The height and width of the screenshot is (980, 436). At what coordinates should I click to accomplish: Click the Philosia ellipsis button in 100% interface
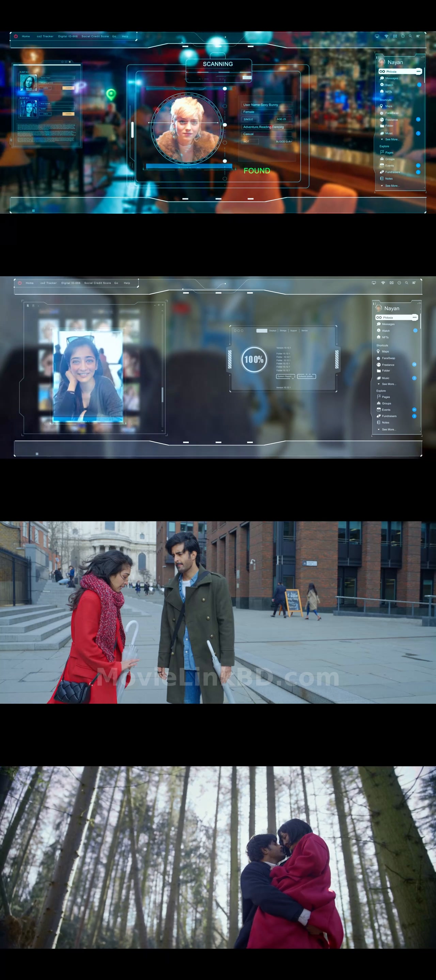415,317
